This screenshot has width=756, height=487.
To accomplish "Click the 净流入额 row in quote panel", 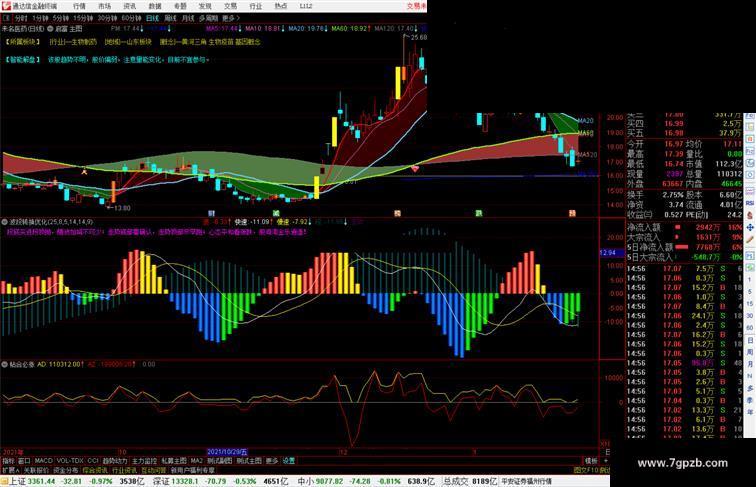I will [x=684, y=227].
